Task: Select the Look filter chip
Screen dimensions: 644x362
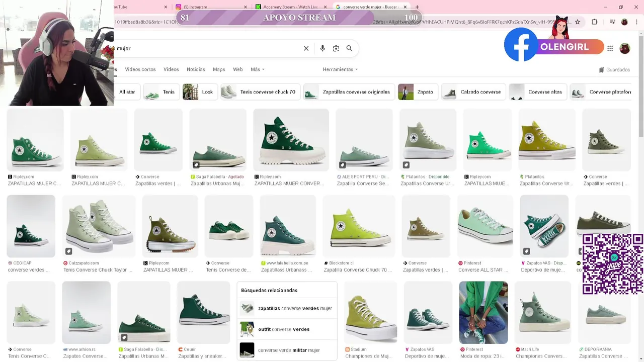Action: pos(200,92)
